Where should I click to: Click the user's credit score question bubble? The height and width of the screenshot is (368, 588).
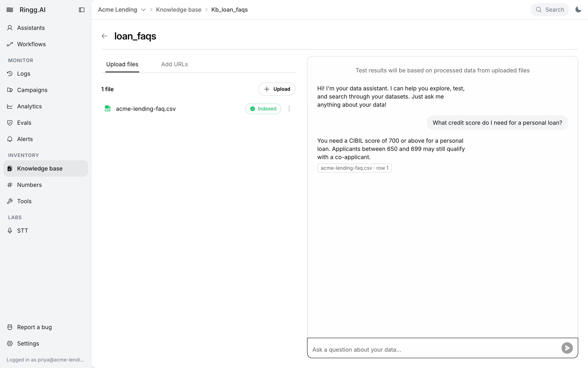(497, 123)
